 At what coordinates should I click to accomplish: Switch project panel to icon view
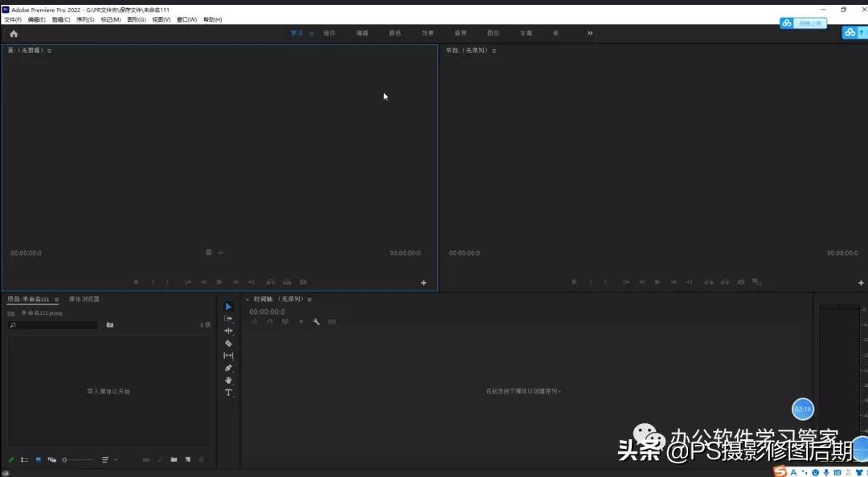pyautogui.click(x=39, y=460)
